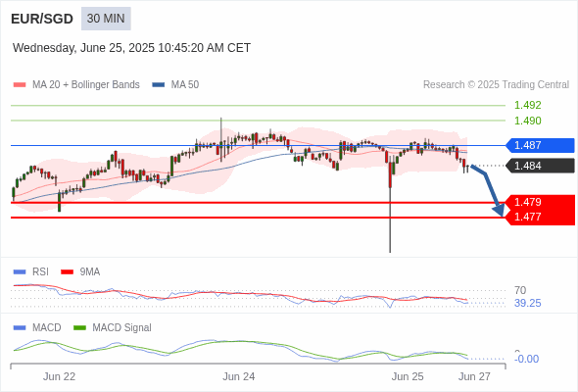Click the 1.492 resistance level label
This screenshot has height=392, width=578.
click(x=528, y=106)
